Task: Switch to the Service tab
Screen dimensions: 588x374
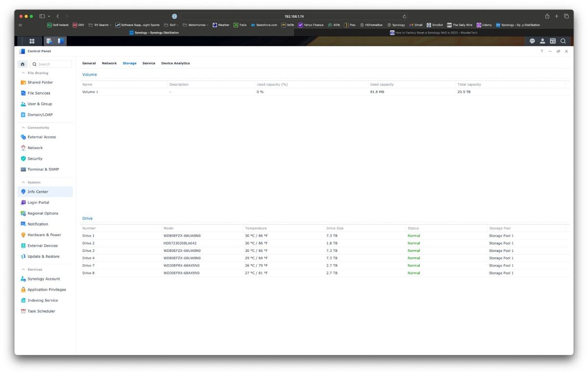Action: [149, 63]
